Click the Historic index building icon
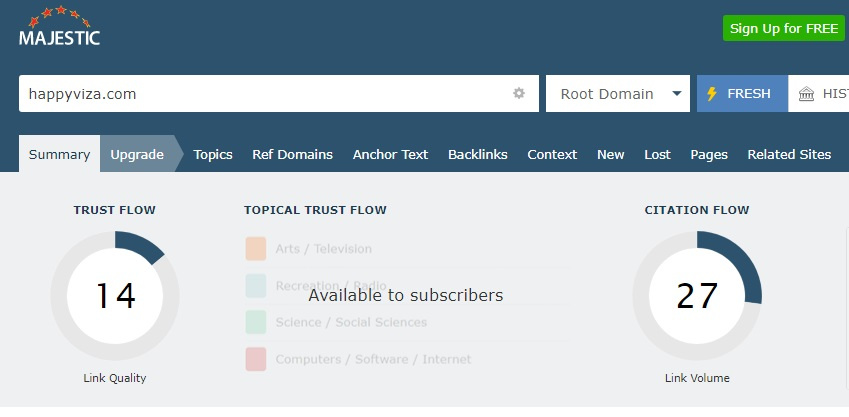The width and height of the screenshot is (849, 417). coord(806,94)
